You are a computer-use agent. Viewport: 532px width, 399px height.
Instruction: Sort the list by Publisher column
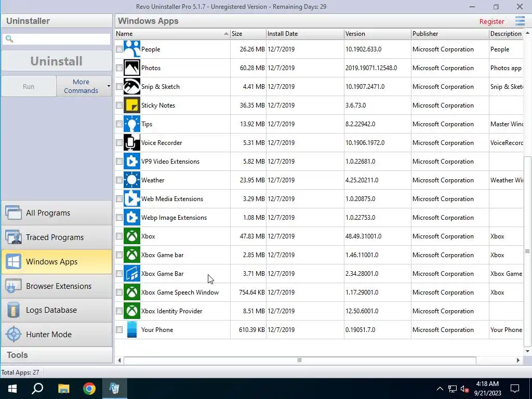pos(450,34)
